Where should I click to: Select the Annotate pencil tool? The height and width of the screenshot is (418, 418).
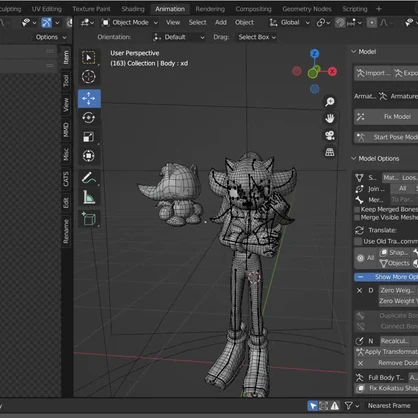click(x=89, y=178)
